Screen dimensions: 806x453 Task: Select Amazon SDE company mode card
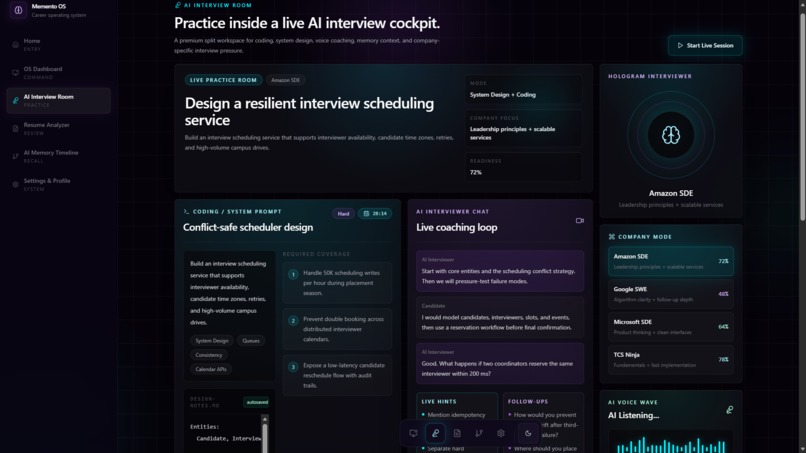click(x=671, y=261)
